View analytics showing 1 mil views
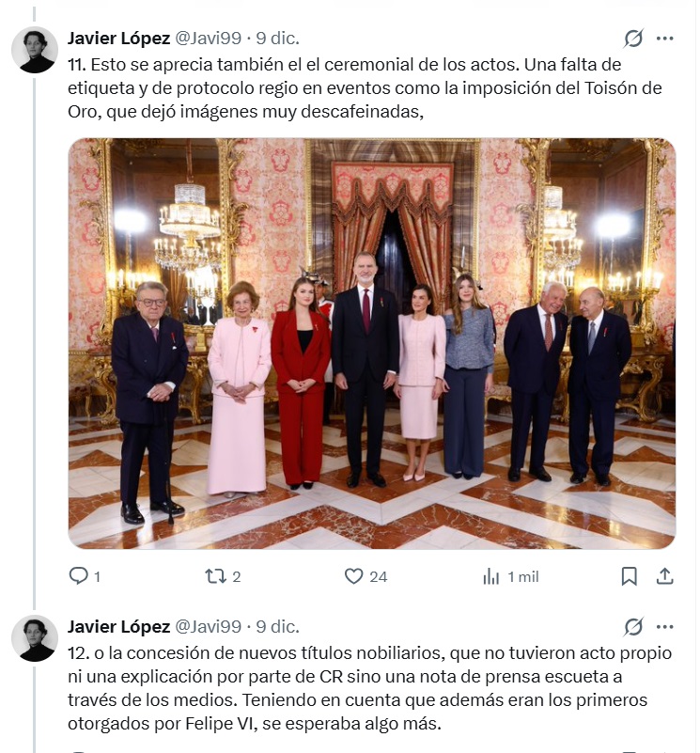 coord(511,576)
